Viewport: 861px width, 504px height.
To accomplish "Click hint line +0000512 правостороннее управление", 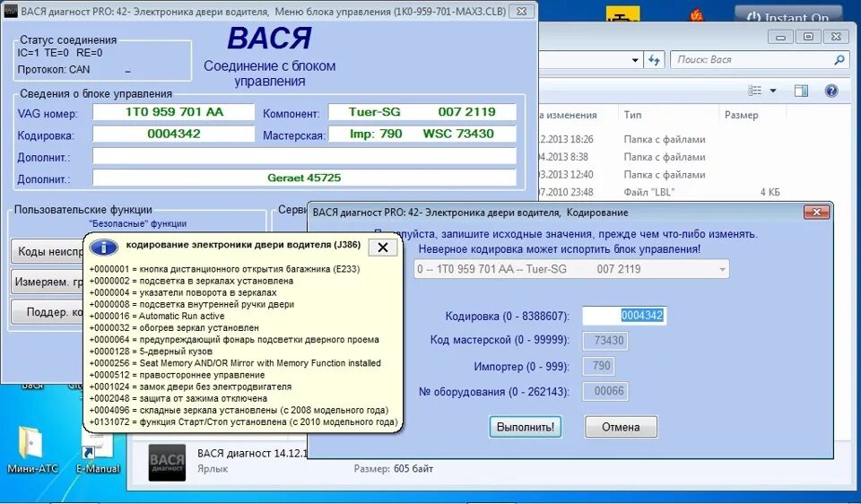I will 177,375.
